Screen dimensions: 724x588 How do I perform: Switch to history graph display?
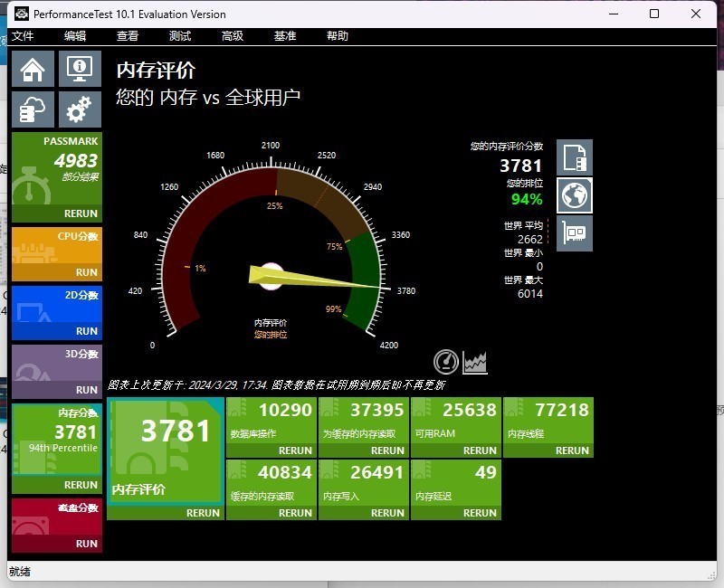click(474, 361)
